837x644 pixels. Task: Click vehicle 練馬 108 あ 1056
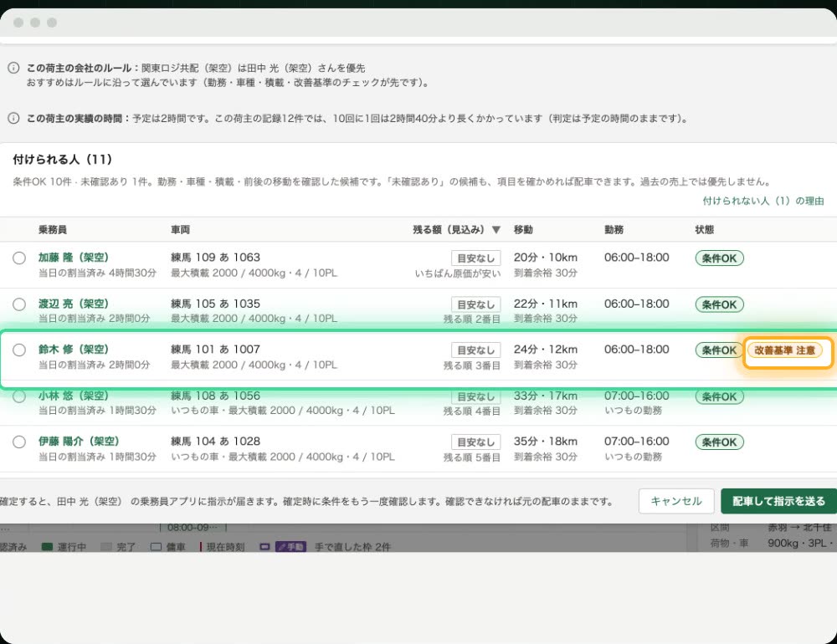[216, 396]
